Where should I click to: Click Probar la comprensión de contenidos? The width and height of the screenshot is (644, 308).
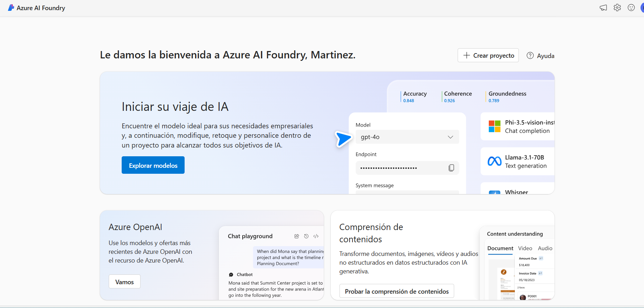pyautogui.click(x=397, y=291)
